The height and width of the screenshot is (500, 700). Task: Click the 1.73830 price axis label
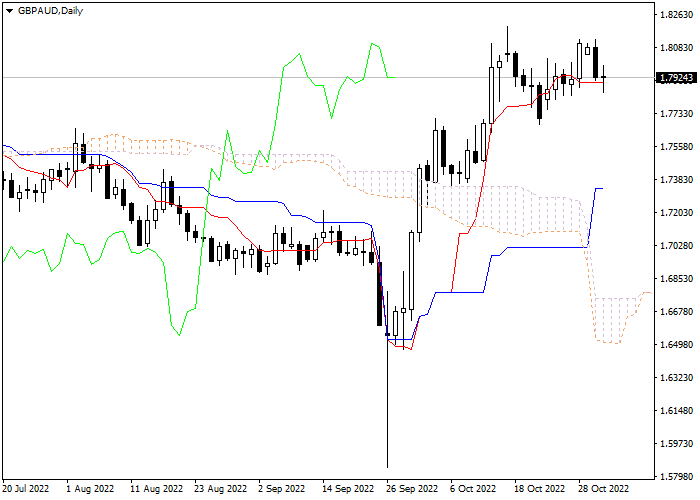pos(676,179)
